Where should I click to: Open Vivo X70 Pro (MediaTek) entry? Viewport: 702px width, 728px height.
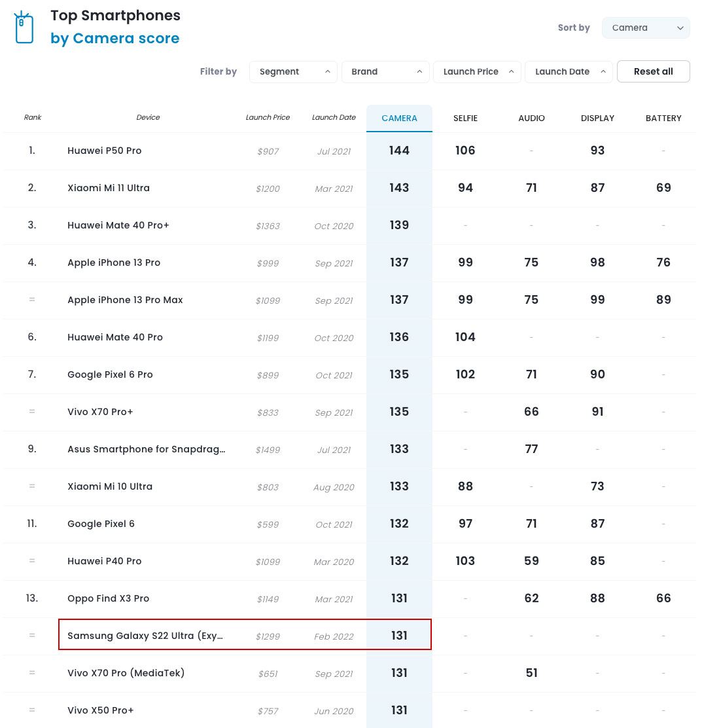point(126,673)
